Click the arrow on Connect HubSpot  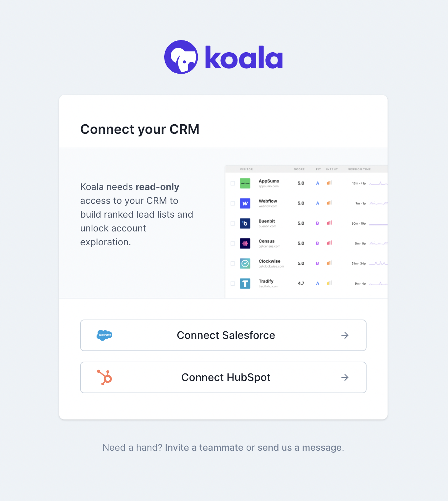point(345,377)
